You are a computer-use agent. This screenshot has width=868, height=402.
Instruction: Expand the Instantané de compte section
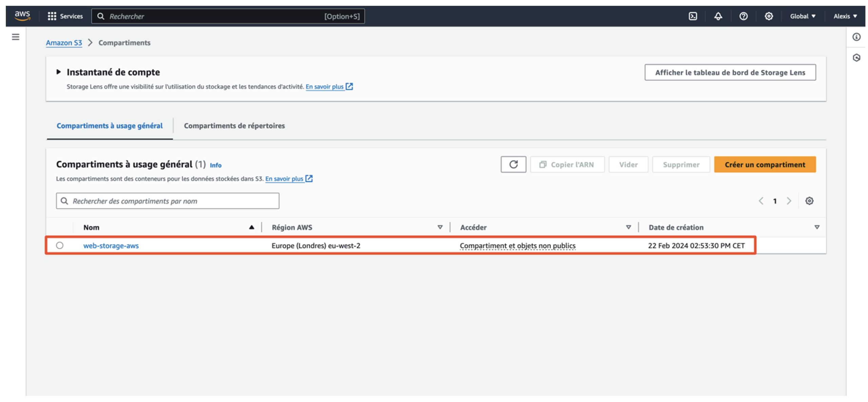[59, 72]
